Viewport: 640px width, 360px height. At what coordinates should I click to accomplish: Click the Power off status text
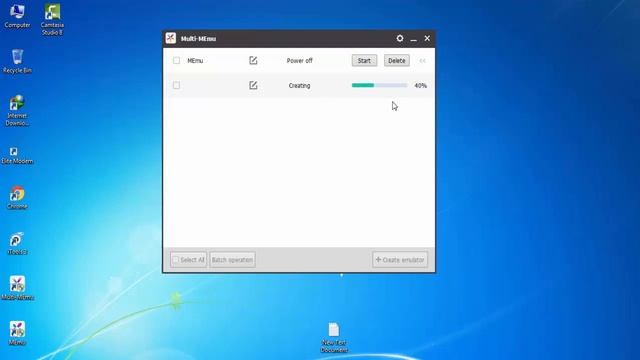click(299, 61)
